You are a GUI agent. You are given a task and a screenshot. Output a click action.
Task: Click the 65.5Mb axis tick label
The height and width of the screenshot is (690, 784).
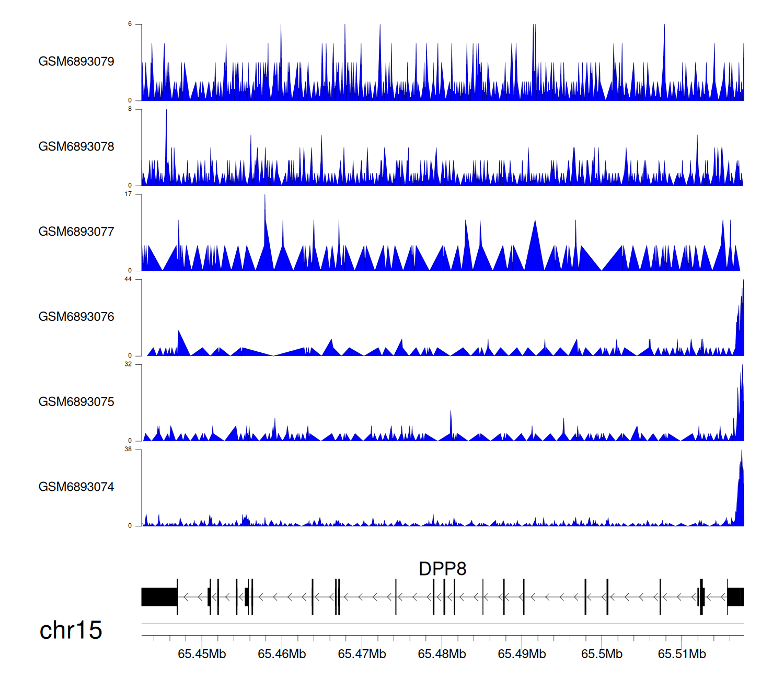coord(602,654)
